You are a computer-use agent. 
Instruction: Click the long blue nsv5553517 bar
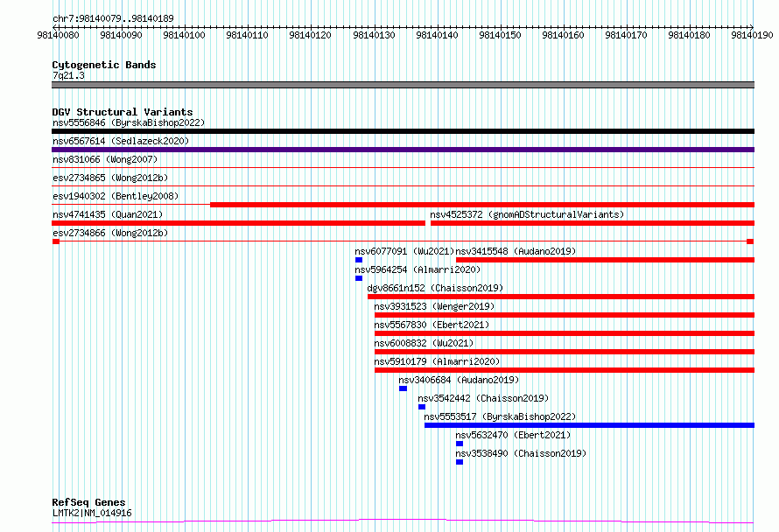click(x=589, y=425)
